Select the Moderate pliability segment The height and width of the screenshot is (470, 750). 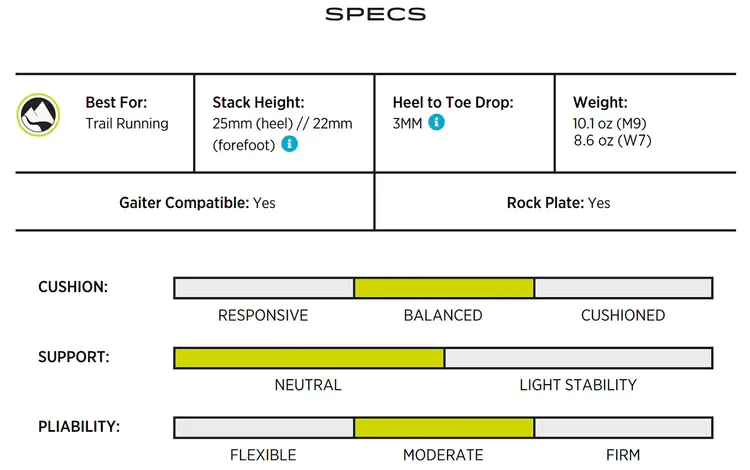tap(444, 427)
